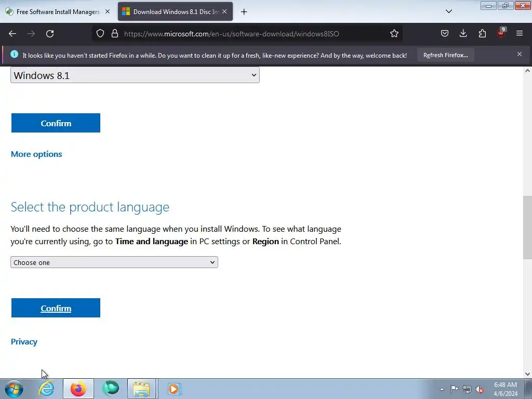
Task: List all tabs dropdown arrow
Action: click(448, 11)
